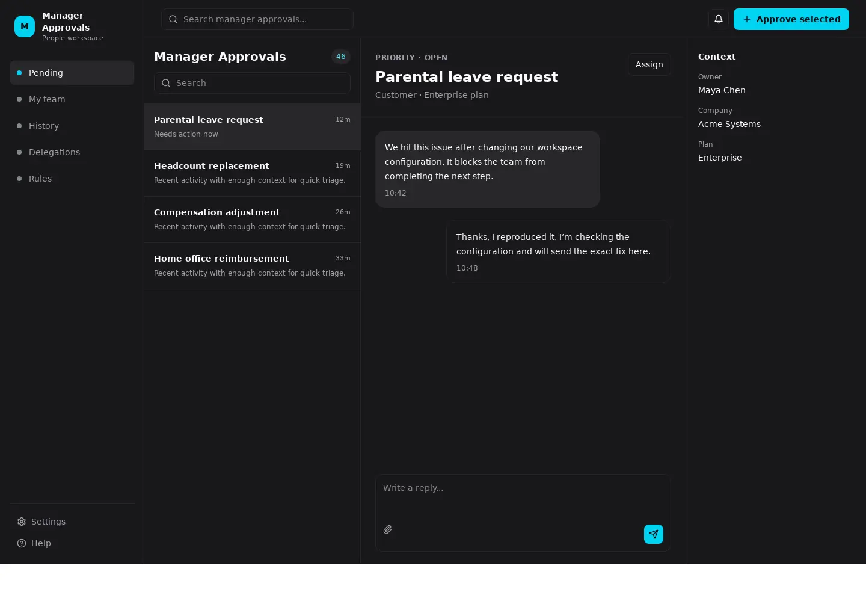Click the list Search input under Manager Approvals
Screen dimensions: 866x616
[252, 83]
